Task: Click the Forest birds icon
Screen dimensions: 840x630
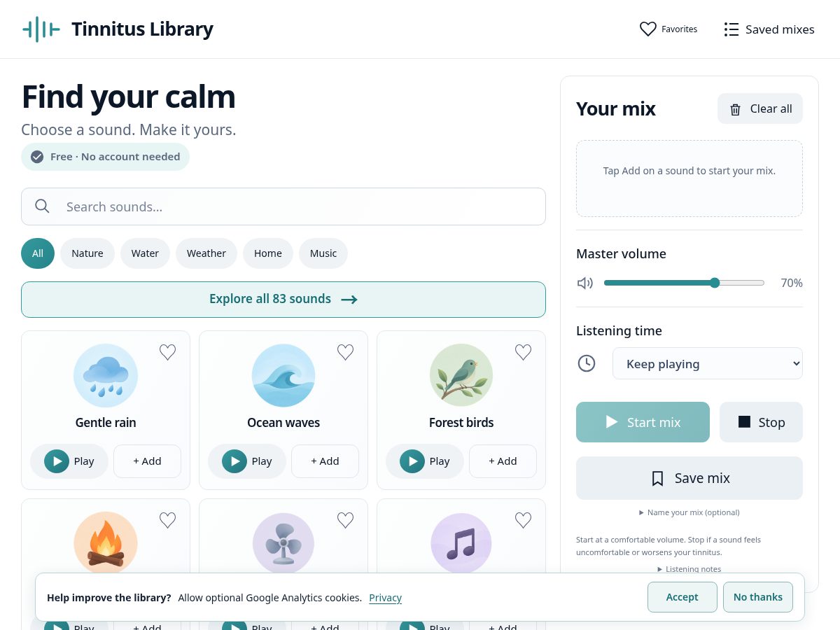Action: pyautogui.click(x=461, y=375)
